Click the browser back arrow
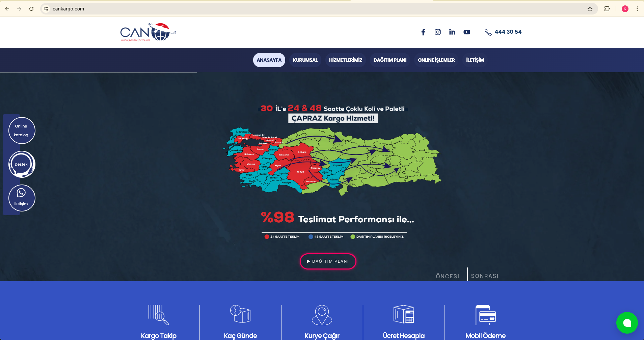This screenshot has height=340, width=644. 7,9
